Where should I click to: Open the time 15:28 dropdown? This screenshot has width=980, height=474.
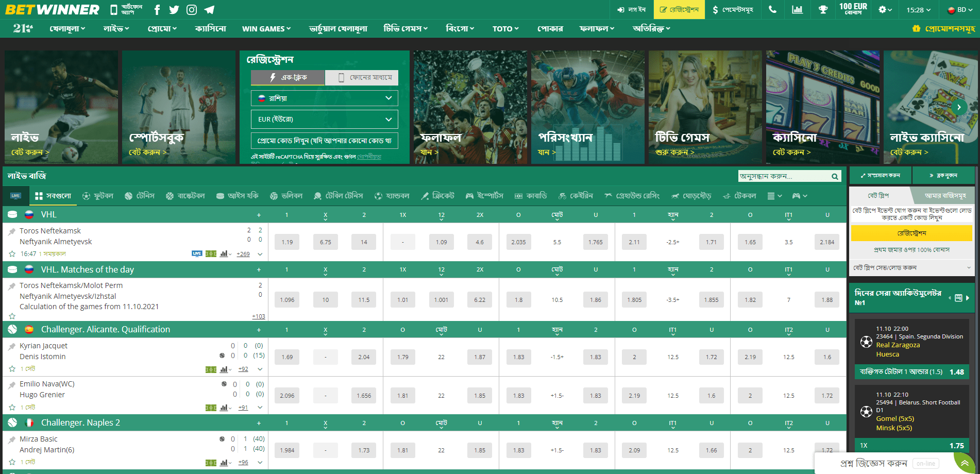click(x=919, y=10)
